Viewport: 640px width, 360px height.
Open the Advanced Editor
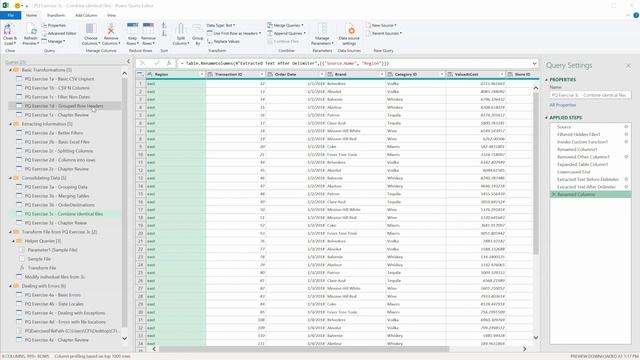pyautogui.click(x=59, y=33)
